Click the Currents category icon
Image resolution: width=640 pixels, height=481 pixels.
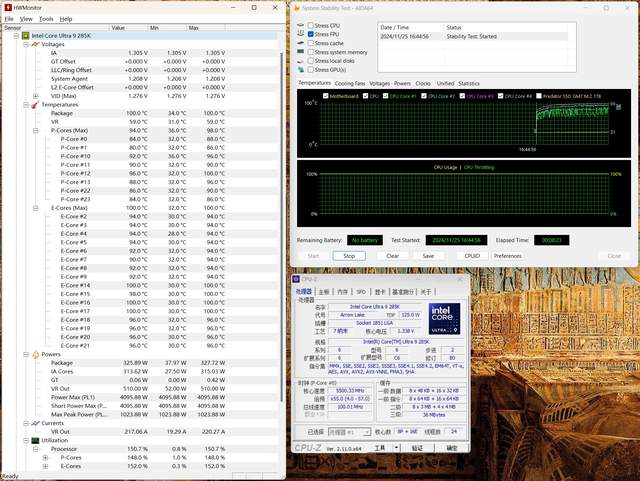tap(36, 423)
